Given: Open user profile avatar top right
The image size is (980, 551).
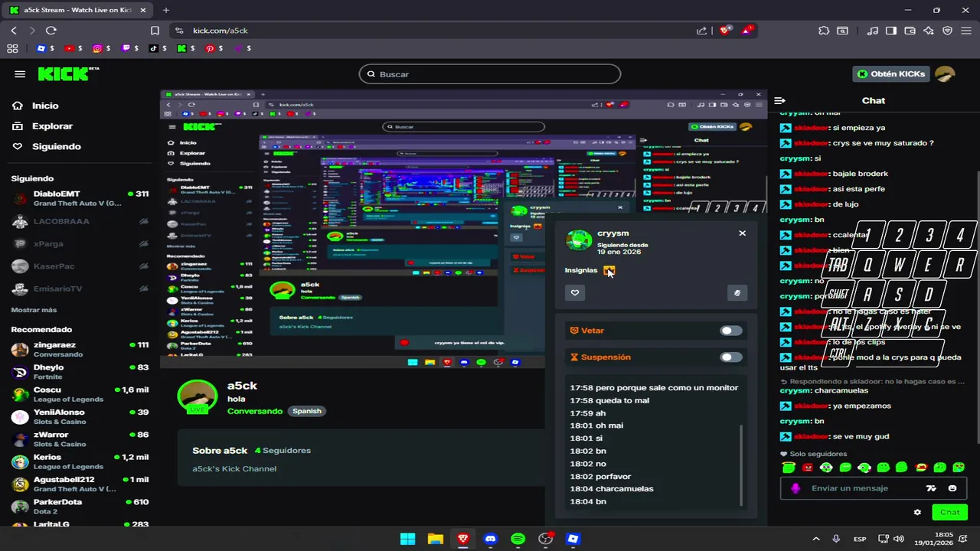Looking at the screenshot, I should (x=945, y=74).
